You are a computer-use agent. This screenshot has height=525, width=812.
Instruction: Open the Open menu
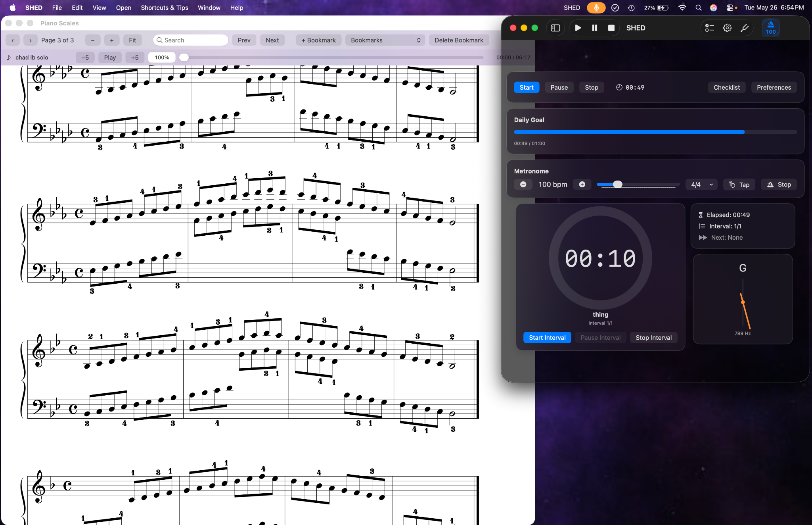point(124,8)
